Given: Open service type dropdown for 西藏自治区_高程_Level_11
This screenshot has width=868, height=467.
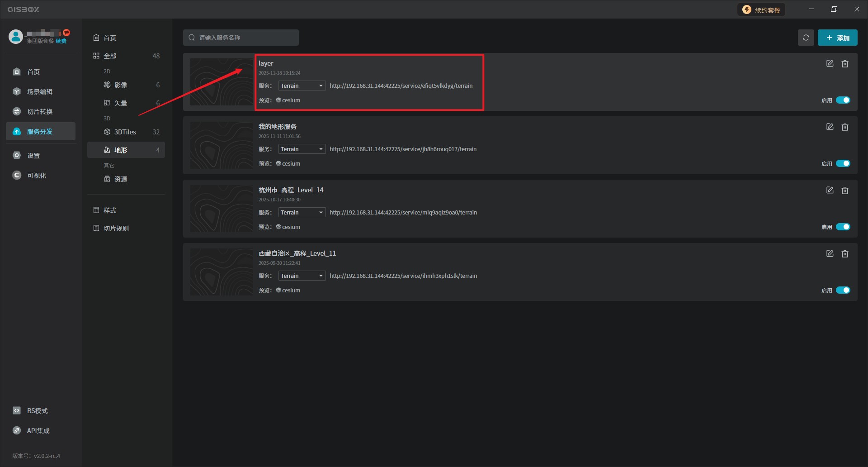Looking at the screenshot, I should click(302, 276).
